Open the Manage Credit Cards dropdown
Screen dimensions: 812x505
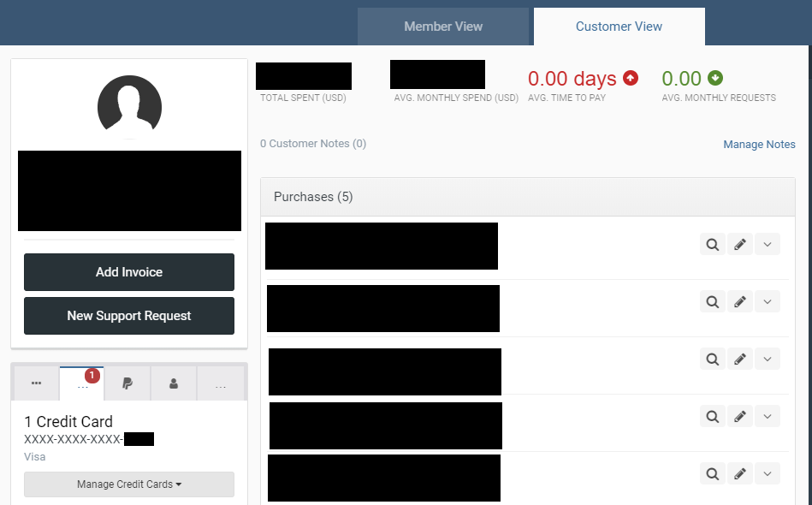tap(129, 484)
